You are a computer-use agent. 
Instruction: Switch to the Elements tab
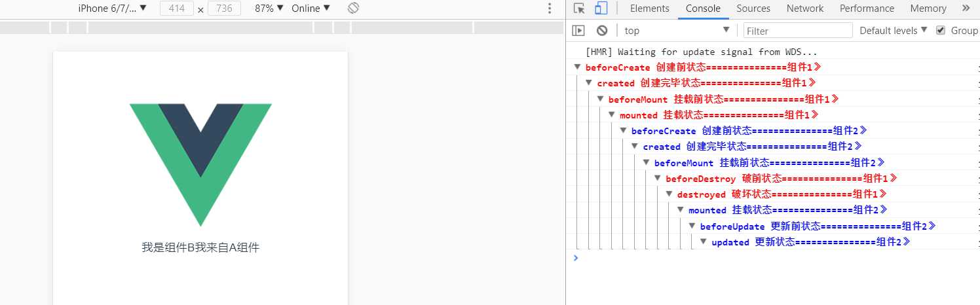[x=649, y=9]
